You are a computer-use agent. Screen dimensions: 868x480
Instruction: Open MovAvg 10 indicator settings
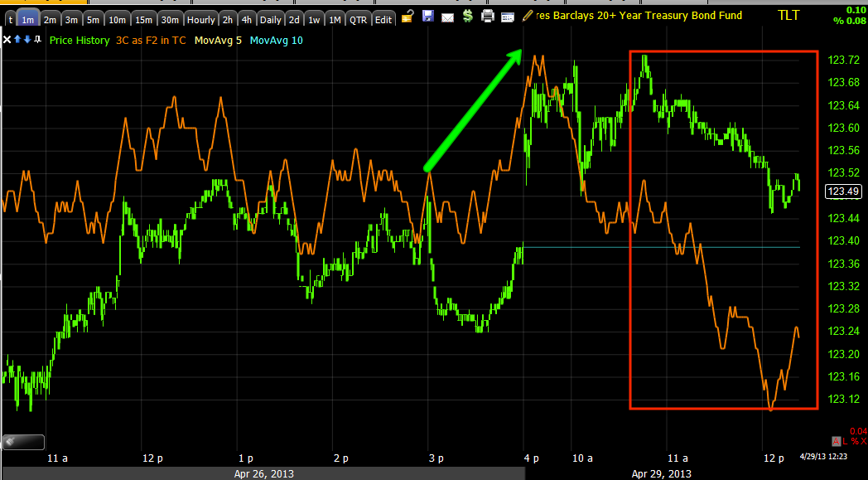[277, 40]
